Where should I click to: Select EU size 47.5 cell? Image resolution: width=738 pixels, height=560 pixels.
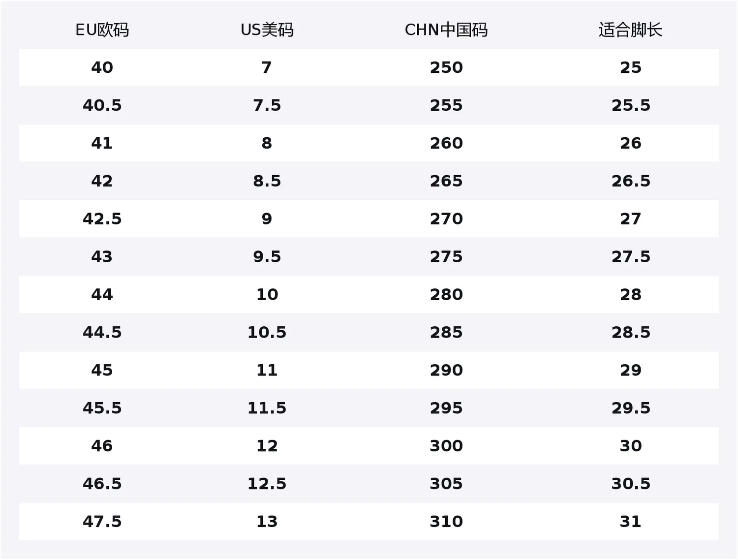pyautogui.click(x=102, y=522)
